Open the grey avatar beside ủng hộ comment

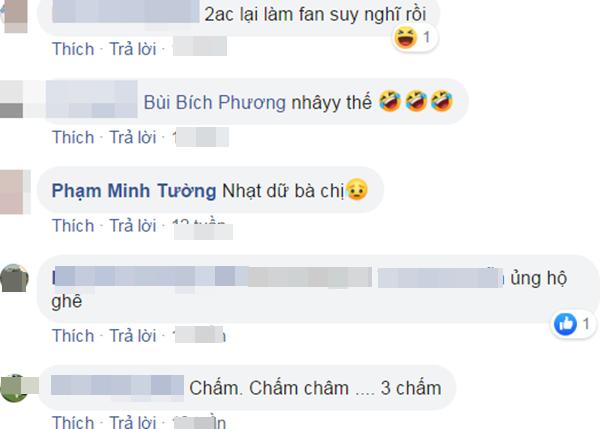(14, 278)
